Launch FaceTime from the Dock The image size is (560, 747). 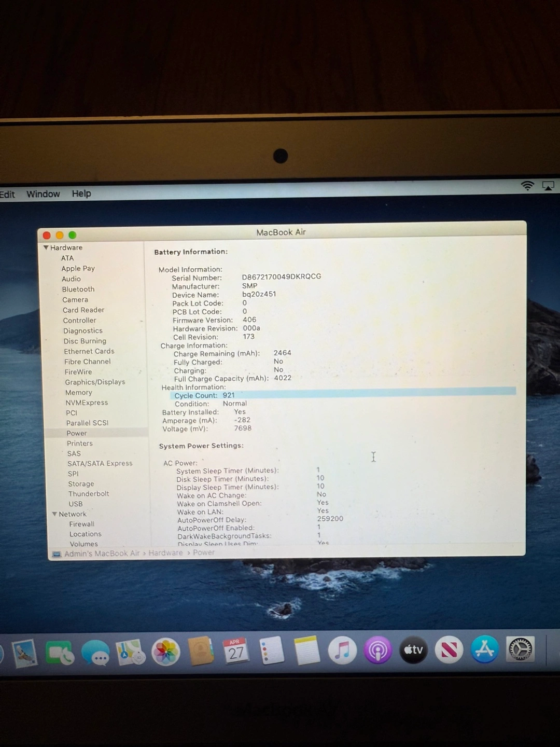click(x=60, y=653)
